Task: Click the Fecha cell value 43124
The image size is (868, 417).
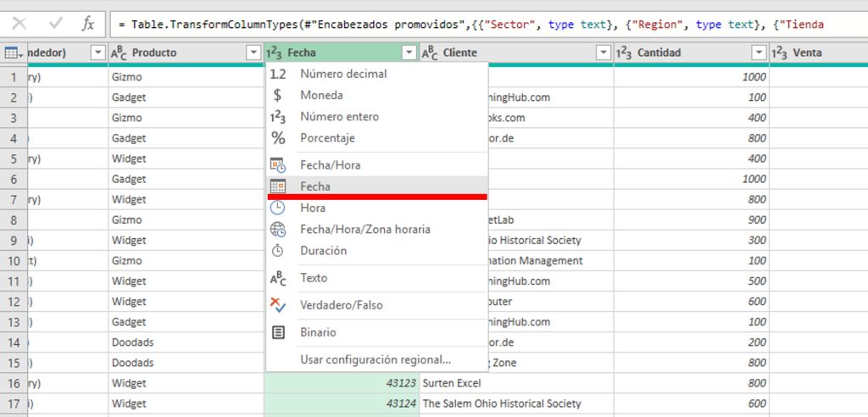Action: pyautogui.click(x=342, y=403)
